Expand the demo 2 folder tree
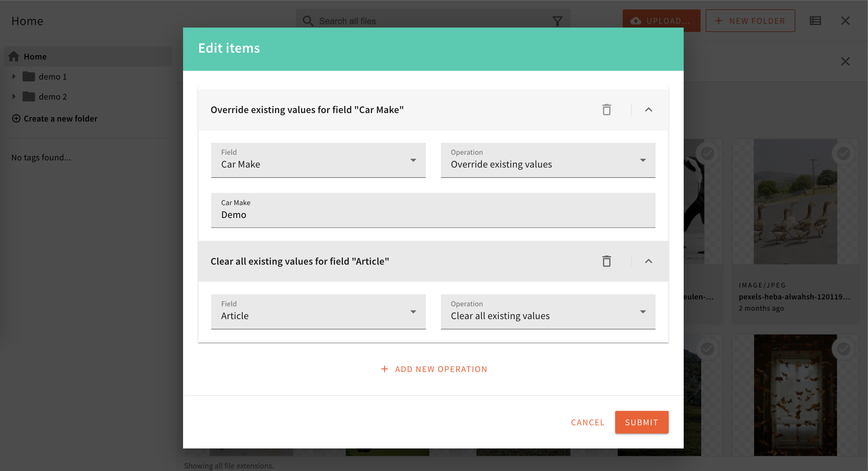Viewport: 868px width, 471px height. (14, 96)
